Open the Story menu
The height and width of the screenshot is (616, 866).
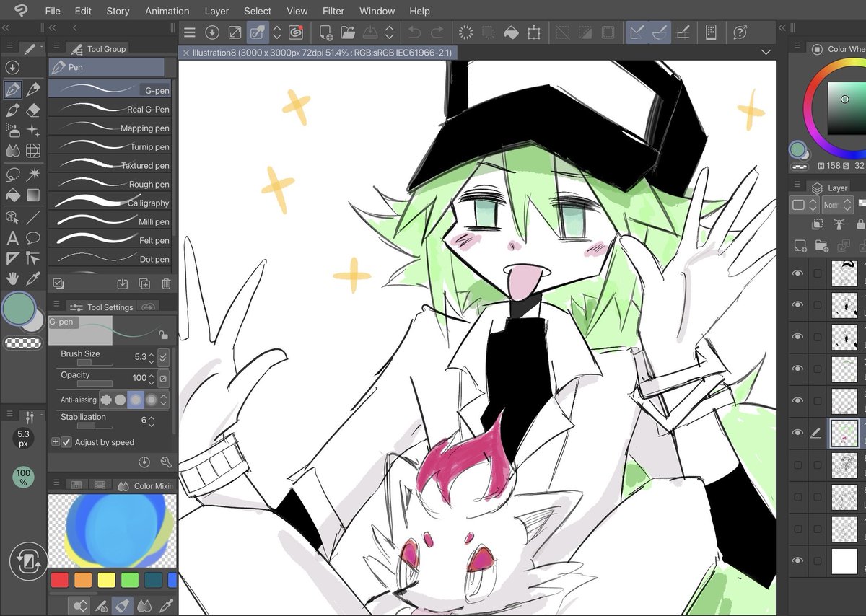[x=118, y=11]
